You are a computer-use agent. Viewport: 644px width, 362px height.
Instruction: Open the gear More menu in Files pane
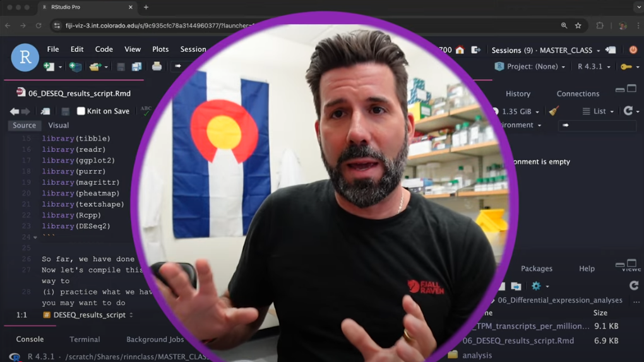[540, 286]
